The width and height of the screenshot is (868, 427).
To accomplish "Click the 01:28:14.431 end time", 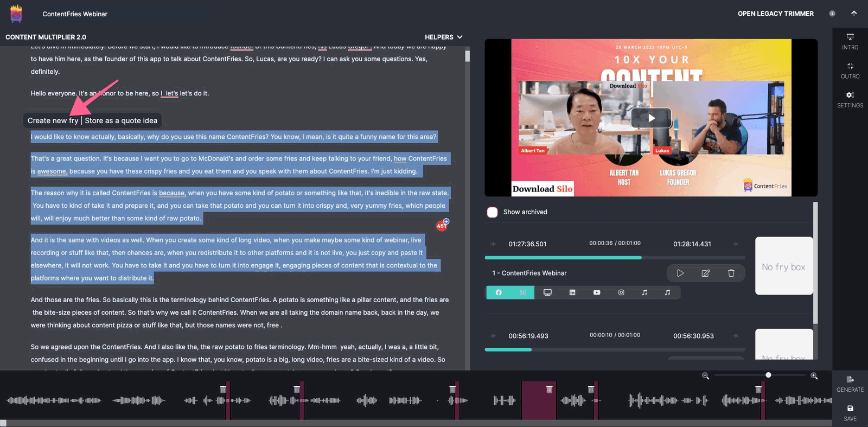I will tap(692, 244).
